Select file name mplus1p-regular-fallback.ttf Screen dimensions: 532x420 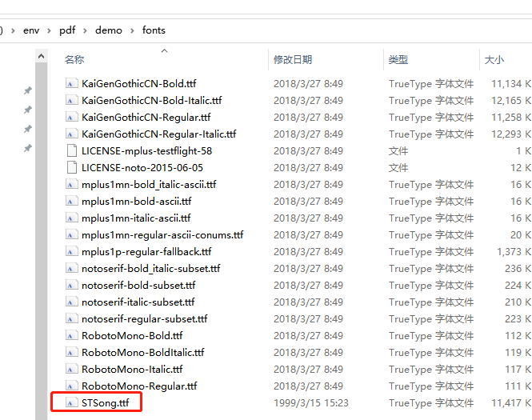point(146,251)
